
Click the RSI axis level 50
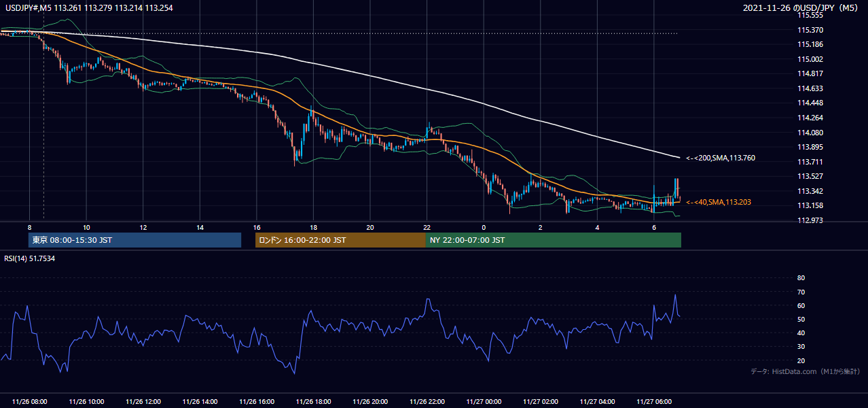[801, 319]
